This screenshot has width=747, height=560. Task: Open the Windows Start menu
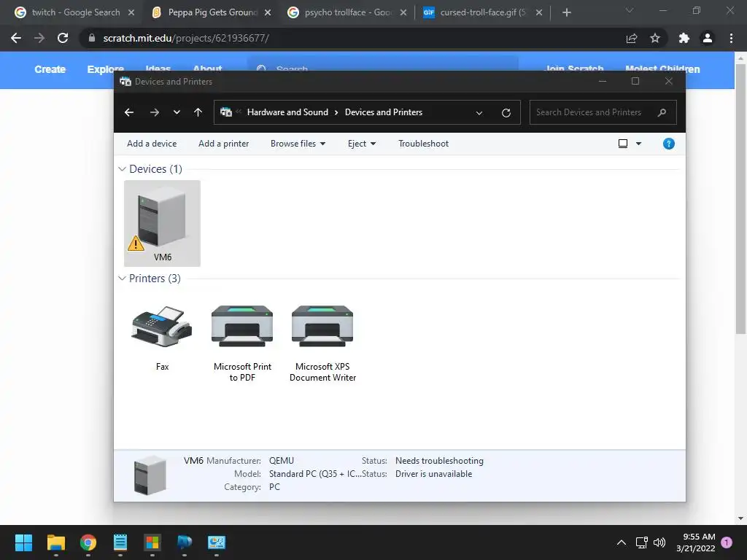[23, 542]
